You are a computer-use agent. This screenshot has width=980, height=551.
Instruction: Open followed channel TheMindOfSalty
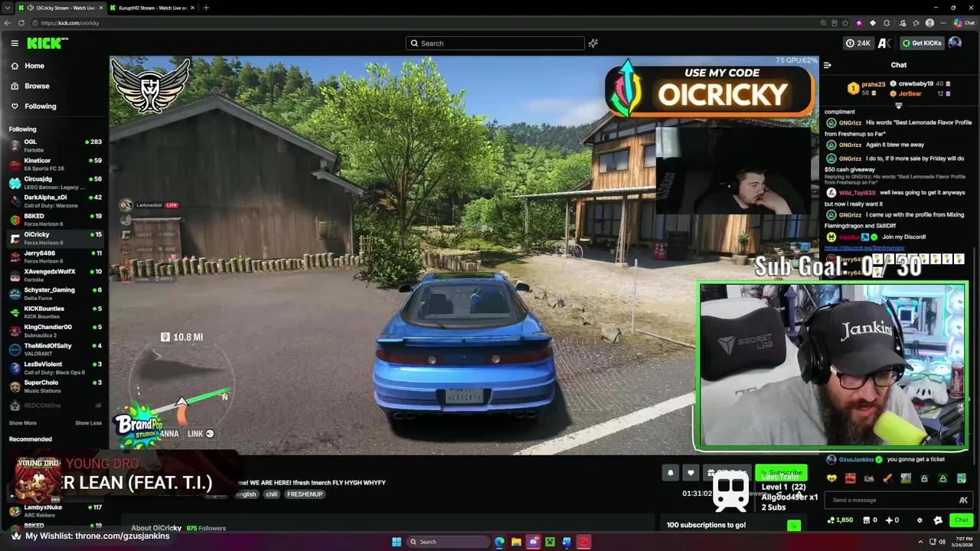54,349
